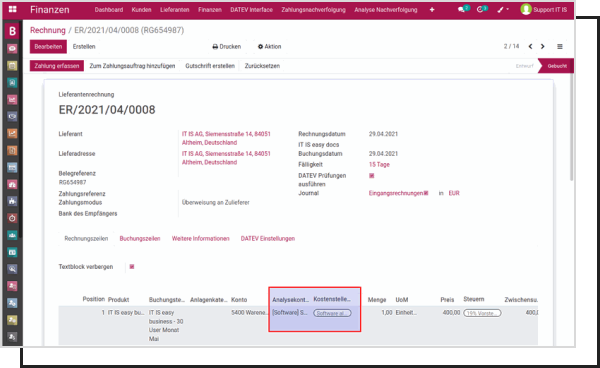Go to next record with right arrow
Viewport: 600px width, 368px height.
(543, 46)
